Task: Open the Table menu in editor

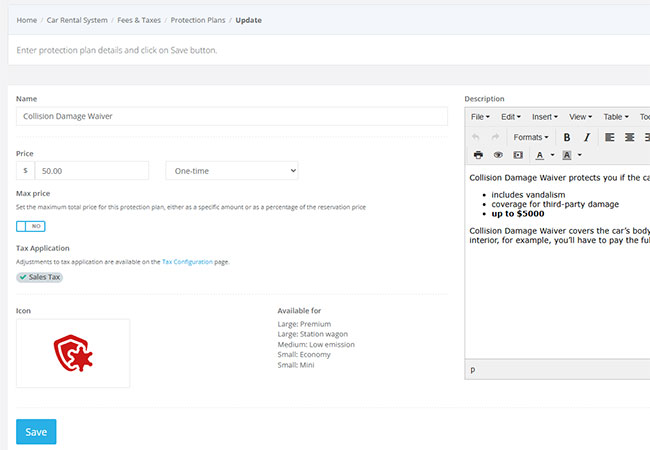Action: [616, 117]
